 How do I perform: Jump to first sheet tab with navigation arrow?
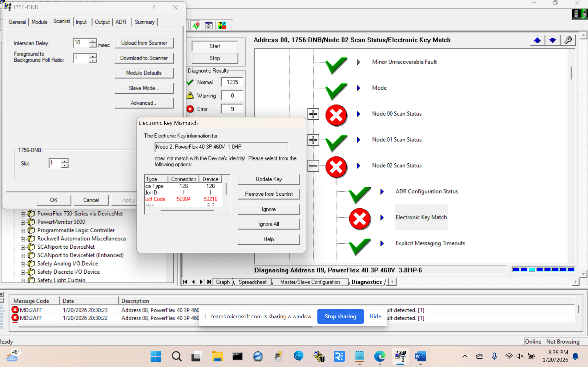[185, 282]
